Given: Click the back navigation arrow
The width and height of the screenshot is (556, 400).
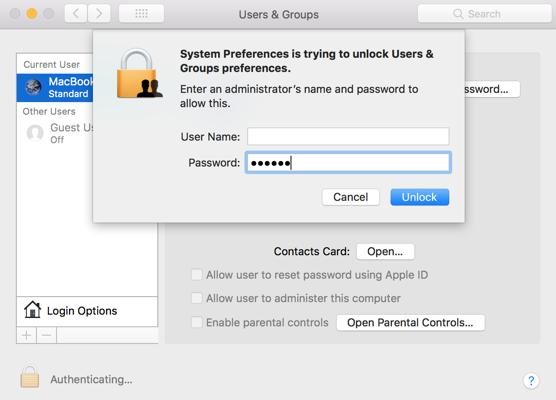Looking at the screenshot, I should (76, 14).
